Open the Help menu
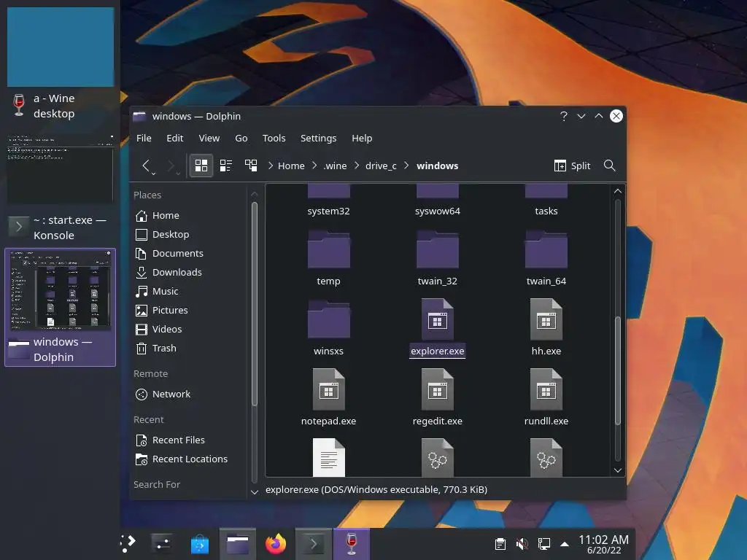This screenshot has height=560, width=747. click(x=362, y=138)
